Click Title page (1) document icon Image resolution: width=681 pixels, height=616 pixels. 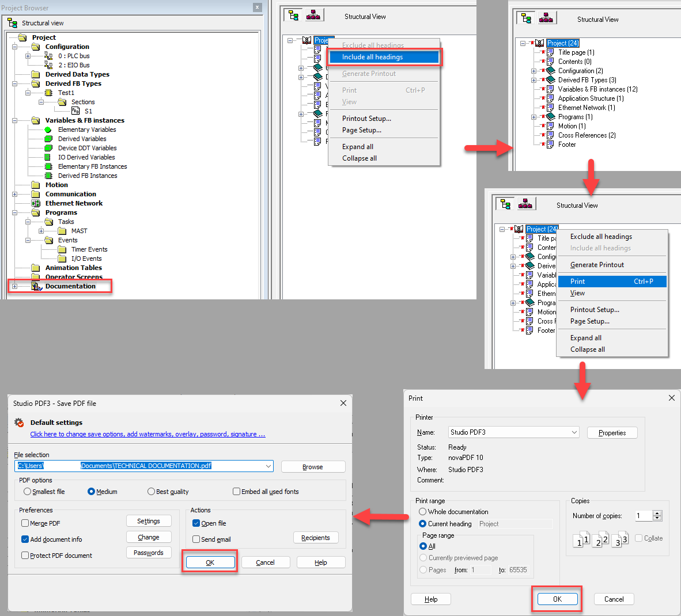[550, 52]
